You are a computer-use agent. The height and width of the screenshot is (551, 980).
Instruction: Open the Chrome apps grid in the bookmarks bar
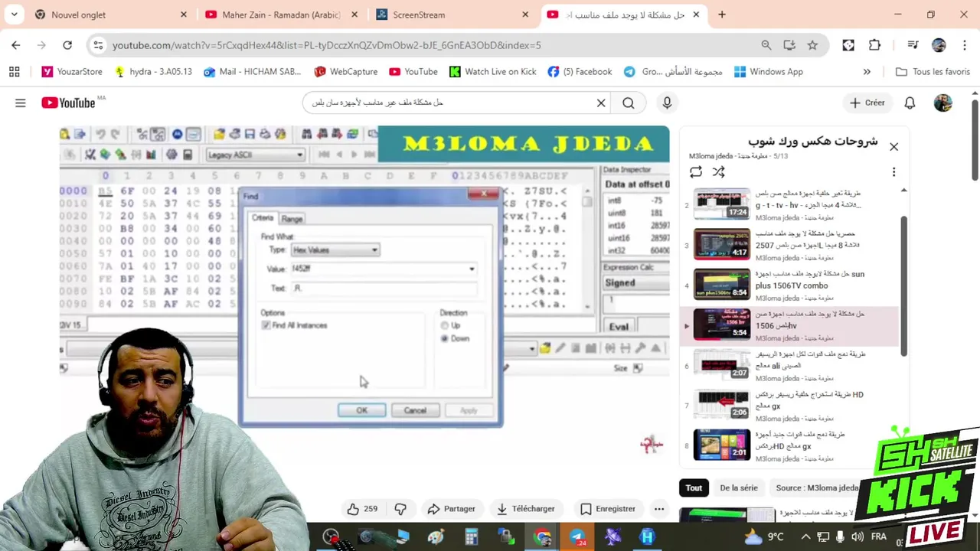point(14,71)
